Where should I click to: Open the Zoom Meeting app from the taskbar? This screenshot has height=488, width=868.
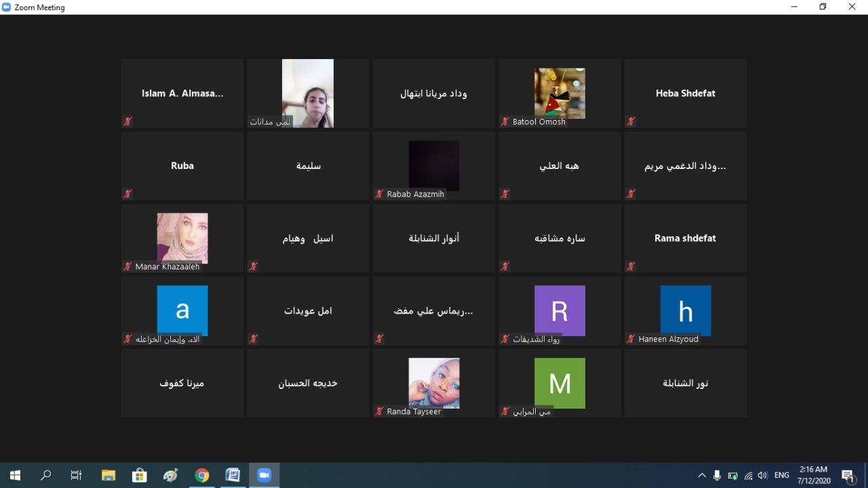tap(264, 475)
